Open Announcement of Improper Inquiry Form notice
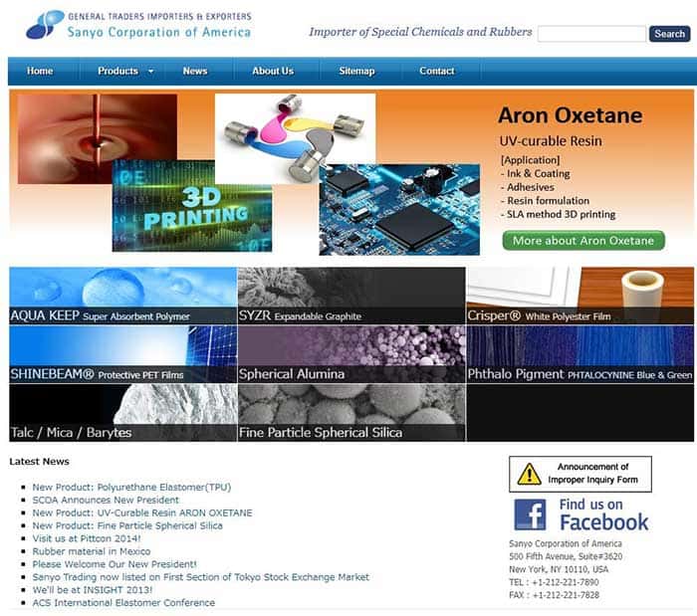 (581, 474)
